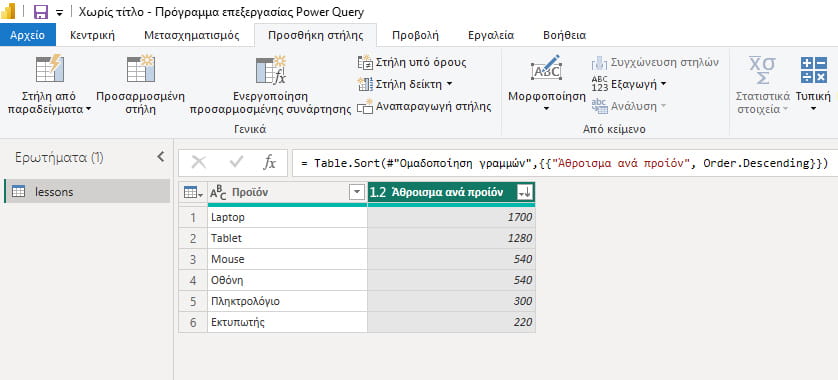The height and width of the screenshot is (380, 838).
Task: Open the Άθροισμα ανά προϊόν sort filter button
Action: 524,193
